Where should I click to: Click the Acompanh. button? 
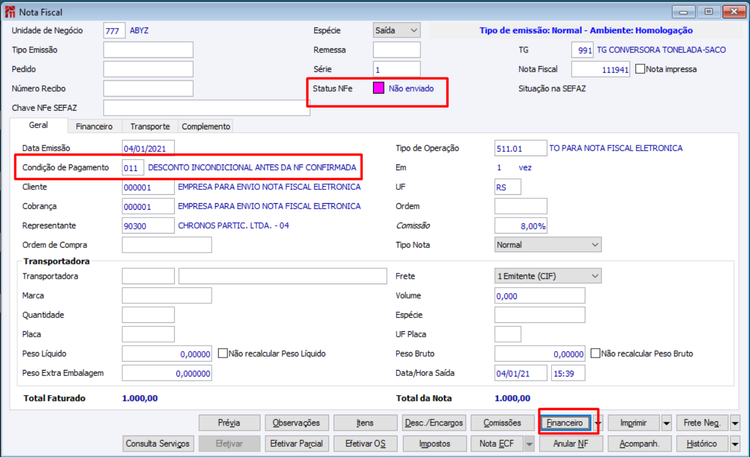point(640,444)
